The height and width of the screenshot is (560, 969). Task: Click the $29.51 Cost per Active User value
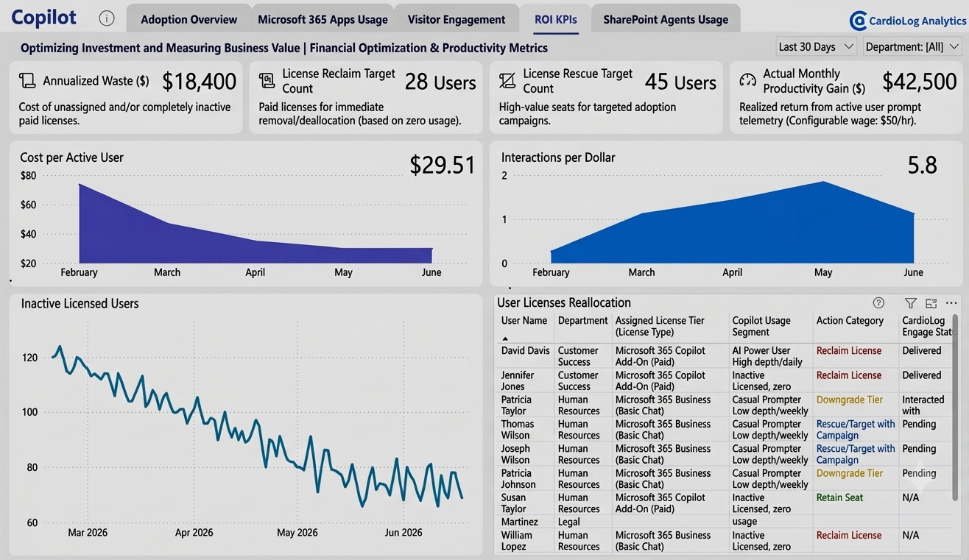pos(443,165)
